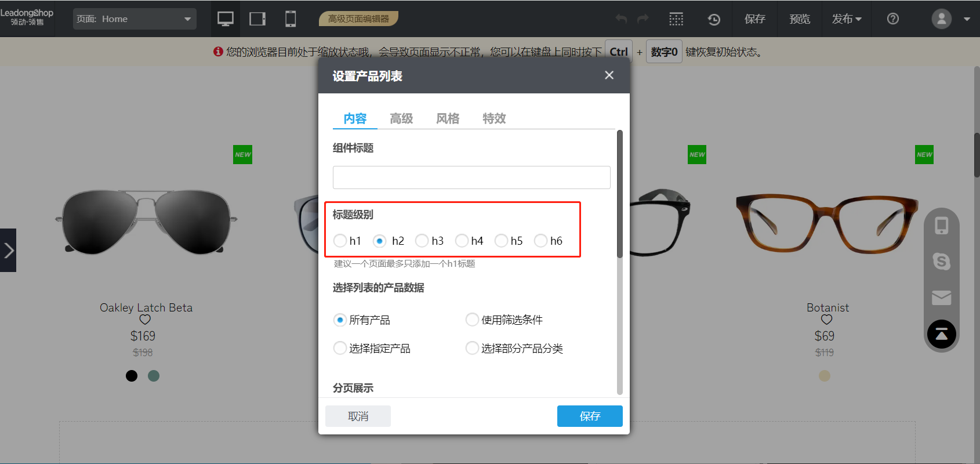Click the back-to-top arrow icon
The height and width of the screenshot is (464, 980).
click(941, 335)
